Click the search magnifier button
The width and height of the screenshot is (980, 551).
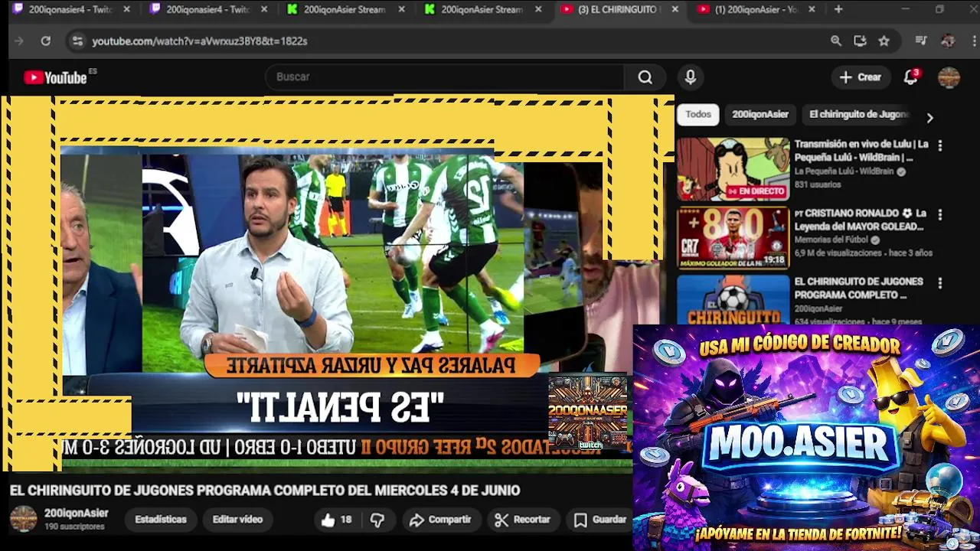[x=645, y=77]
